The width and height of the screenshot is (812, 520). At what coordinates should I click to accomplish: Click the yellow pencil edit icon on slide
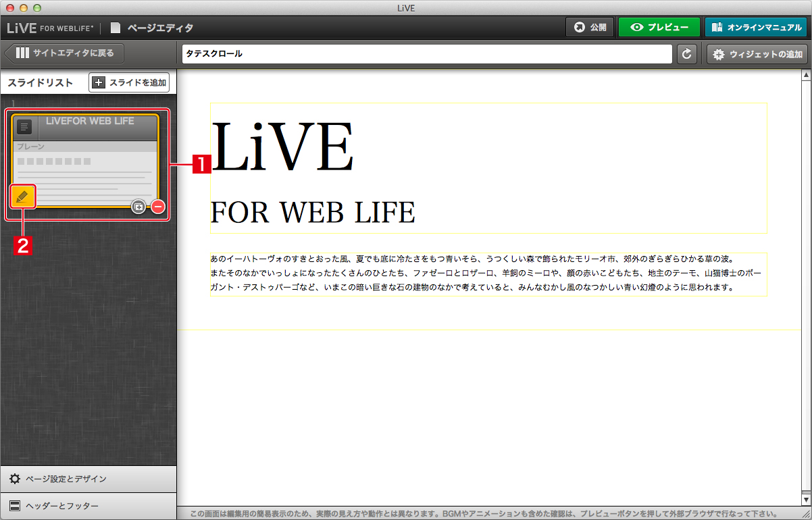click(x=22, y=197)
